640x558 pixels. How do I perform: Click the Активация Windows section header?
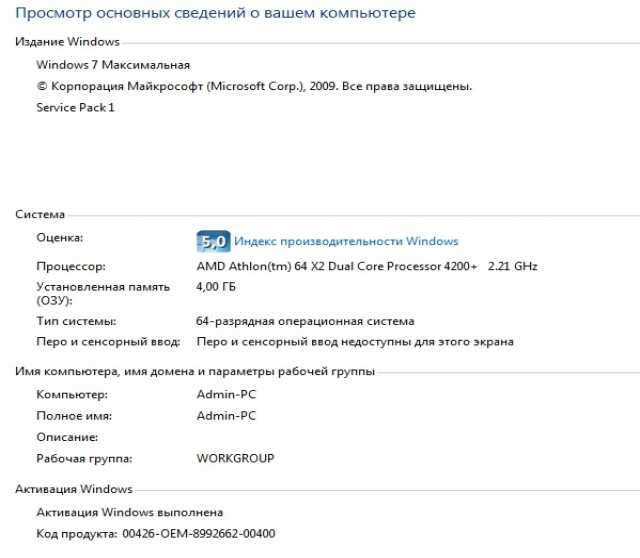click(74, 489)
